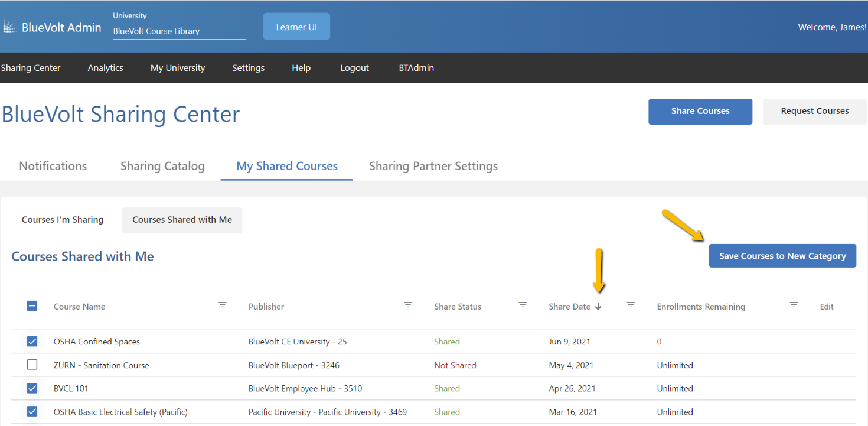Sort by Enrollments Remaining column header
The height and width of the screenshot is (426, 868).
point(701,307)
